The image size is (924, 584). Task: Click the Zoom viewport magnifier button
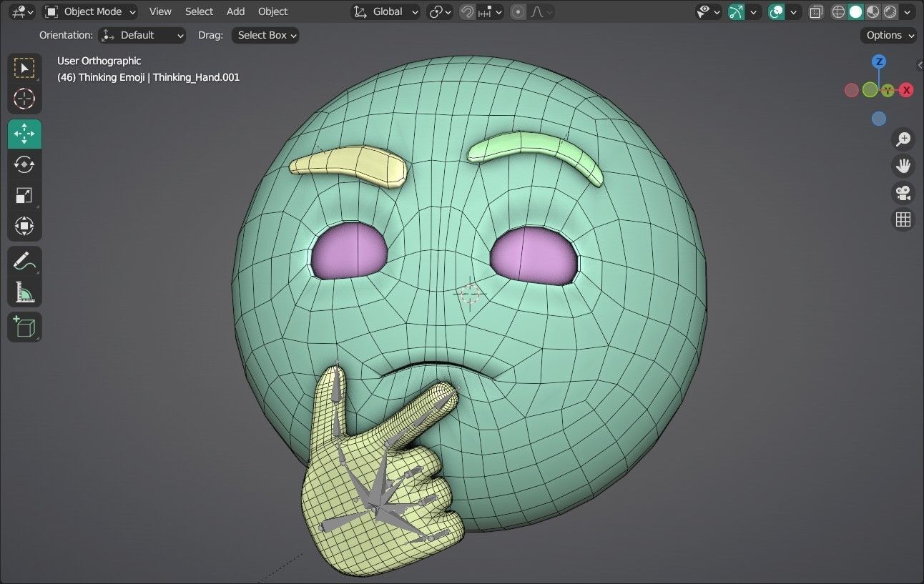coord(903,139)
